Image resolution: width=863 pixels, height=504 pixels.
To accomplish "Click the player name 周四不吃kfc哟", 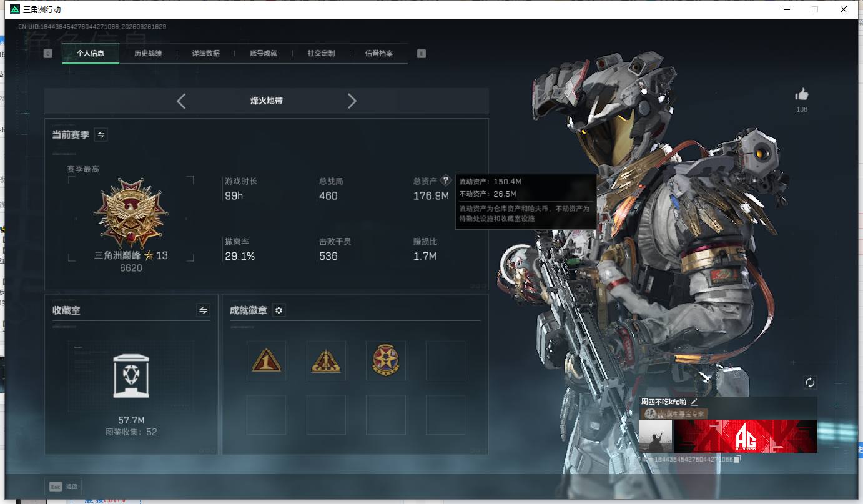I will 664,402.
